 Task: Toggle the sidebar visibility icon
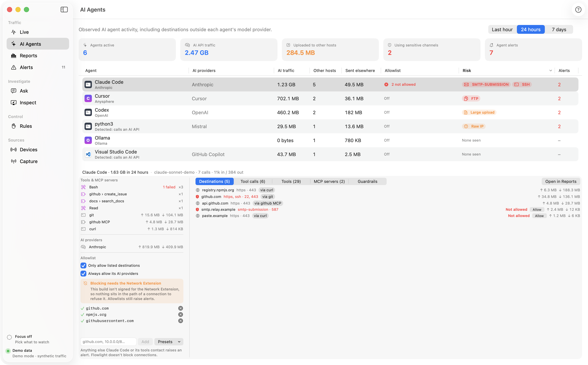coord(64,10)
